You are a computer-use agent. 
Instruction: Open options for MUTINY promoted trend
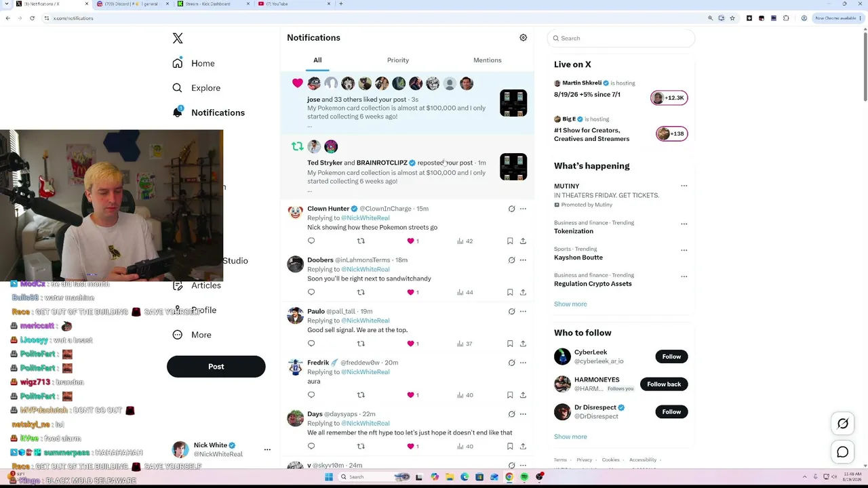coord(684,186)
